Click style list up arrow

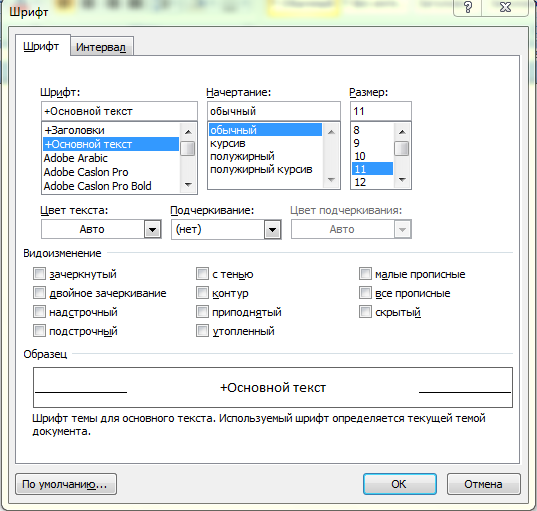pyautogui.click(x=331, y=132)
